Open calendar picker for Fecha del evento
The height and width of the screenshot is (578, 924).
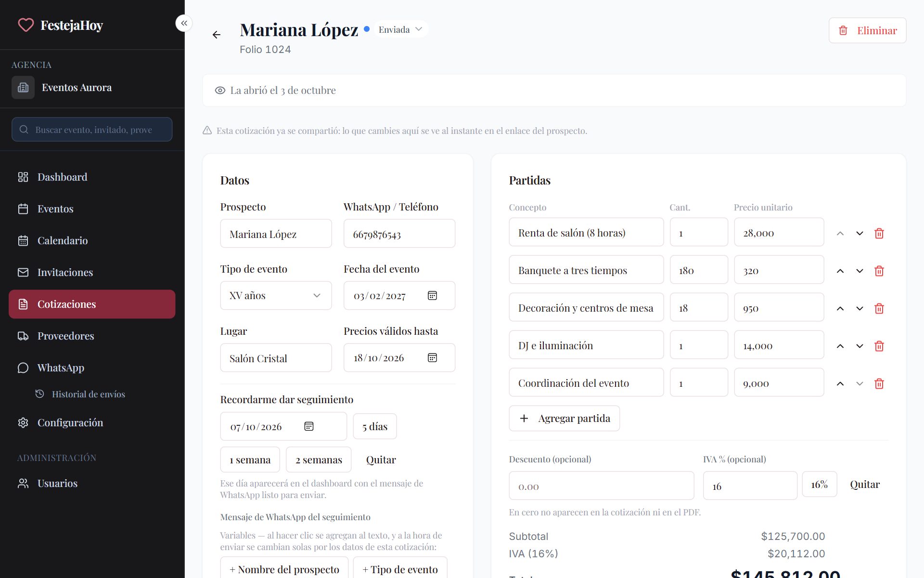coord(432,295)
